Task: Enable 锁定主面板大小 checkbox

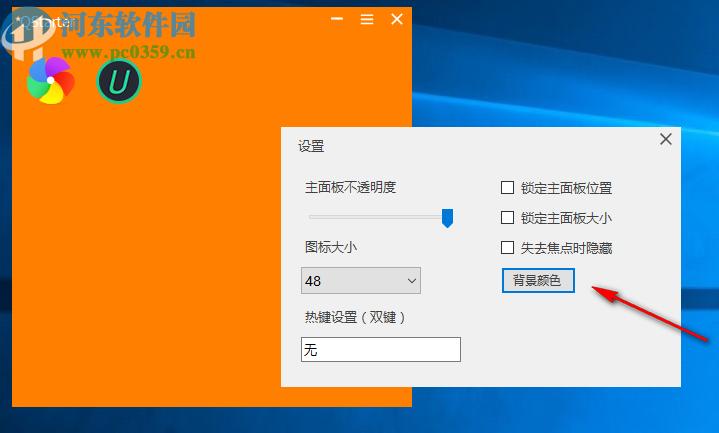Action: click(x=507, y=217)
